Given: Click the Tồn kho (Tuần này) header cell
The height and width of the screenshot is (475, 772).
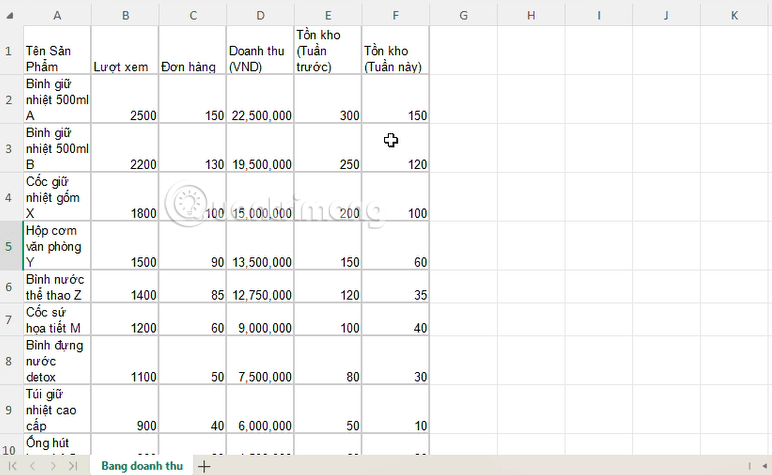Looking at the screenshot, I should tap(395, 50).
